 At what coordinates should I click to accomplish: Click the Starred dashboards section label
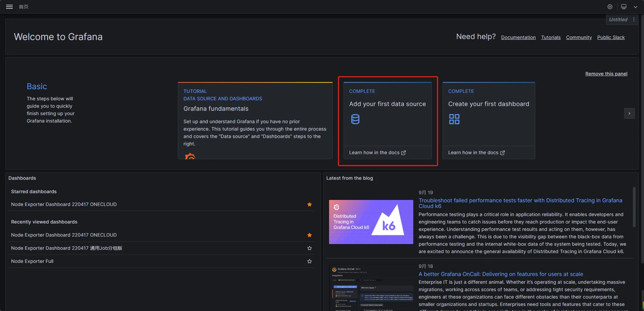tap(34, 192)
